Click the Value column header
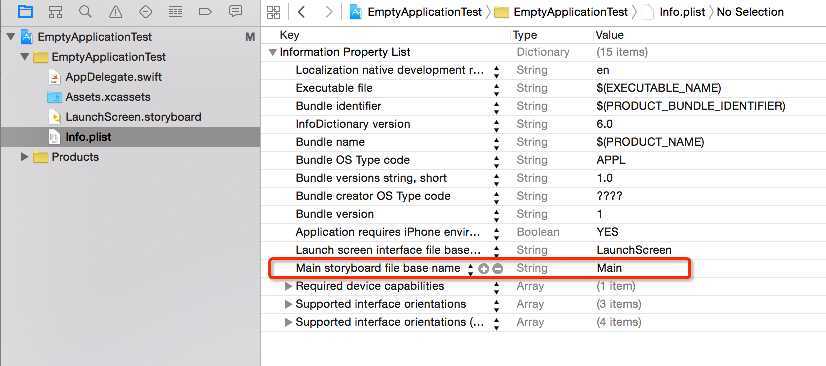Screen dimensions: 826x366 coord(609,35)
